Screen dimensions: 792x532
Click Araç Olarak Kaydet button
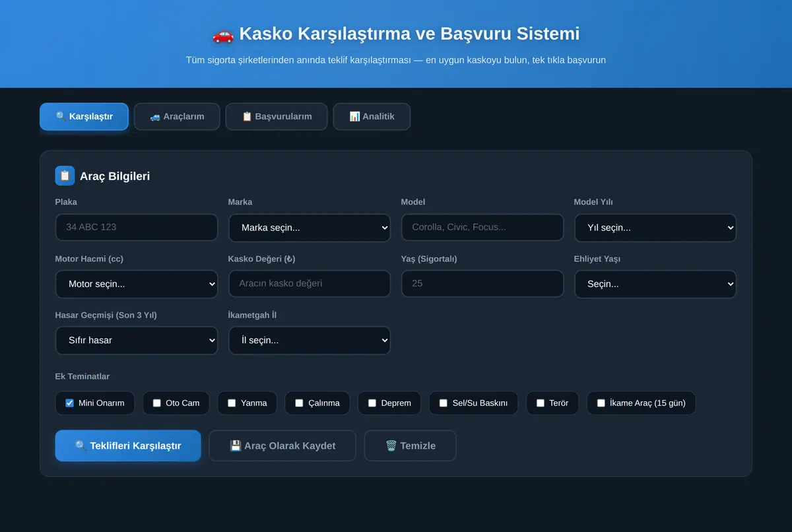tap(282, 446)
